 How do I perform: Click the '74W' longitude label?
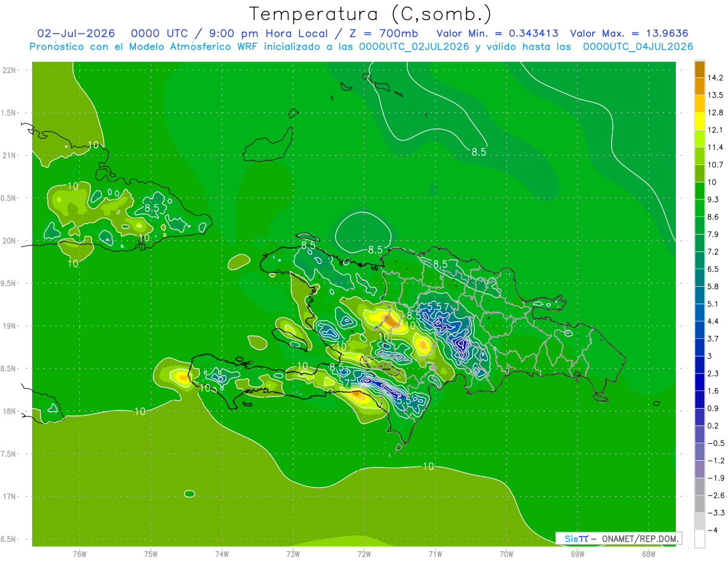click(x=222, y=554)
